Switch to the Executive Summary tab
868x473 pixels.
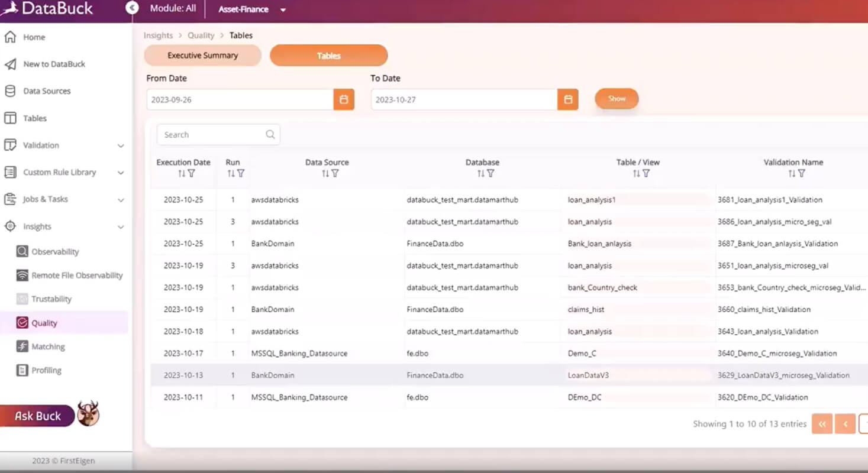coord(202,56)
